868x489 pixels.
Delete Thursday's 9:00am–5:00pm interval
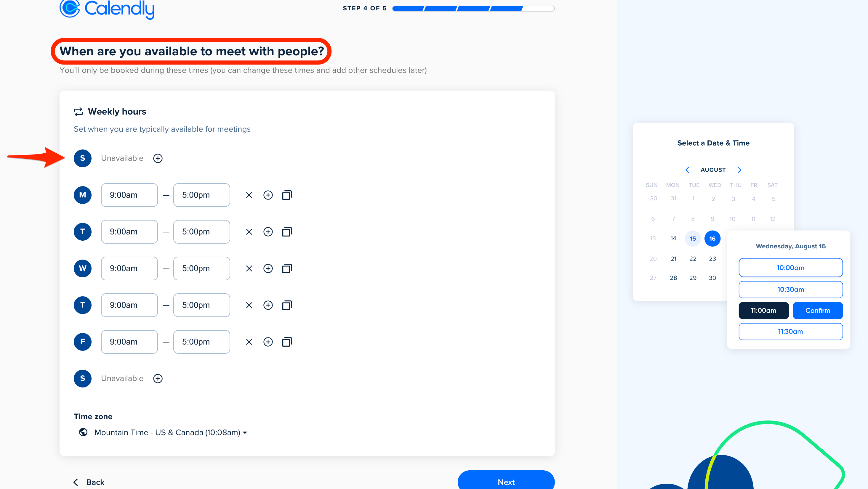click(249, 305)
